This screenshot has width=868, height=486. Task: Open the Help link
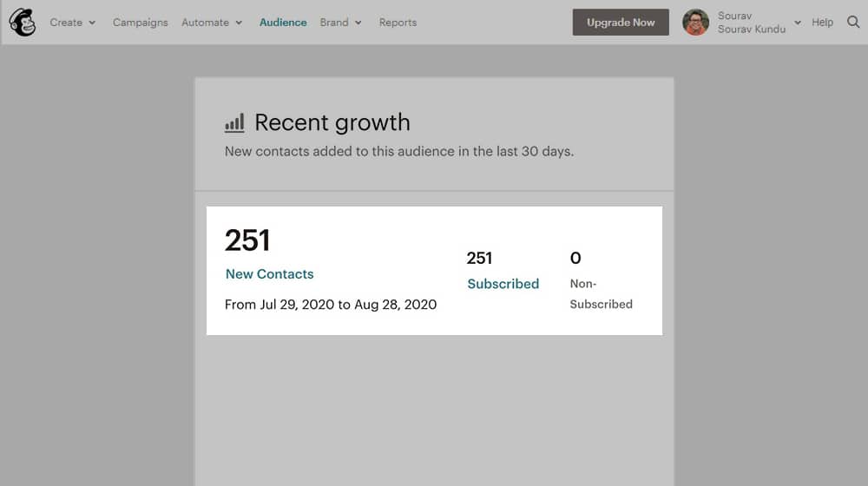(822, 23)
